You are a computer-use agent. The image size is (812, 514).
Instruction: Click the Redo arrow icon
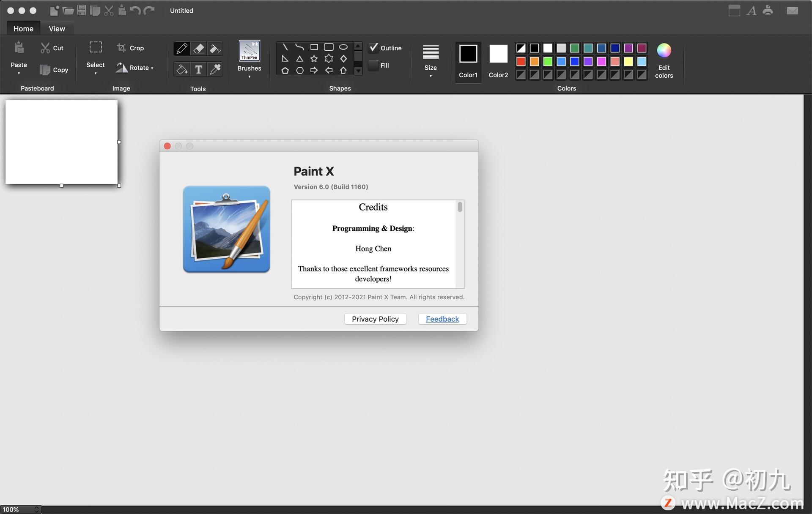pyautogui.click(x=149, y=11)
